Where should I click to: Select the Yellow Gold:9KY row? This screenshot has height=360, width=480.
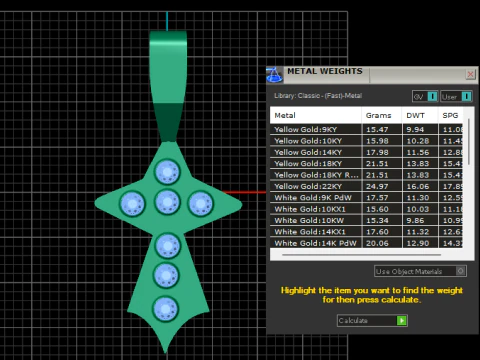pos(367,130)
